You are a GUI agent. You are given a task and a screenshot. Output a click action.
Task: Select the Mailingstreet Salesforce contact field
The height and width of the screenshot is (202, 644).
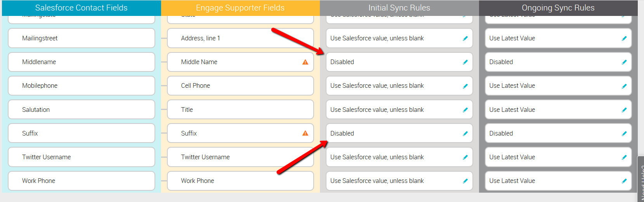click(x=82, y=38)
